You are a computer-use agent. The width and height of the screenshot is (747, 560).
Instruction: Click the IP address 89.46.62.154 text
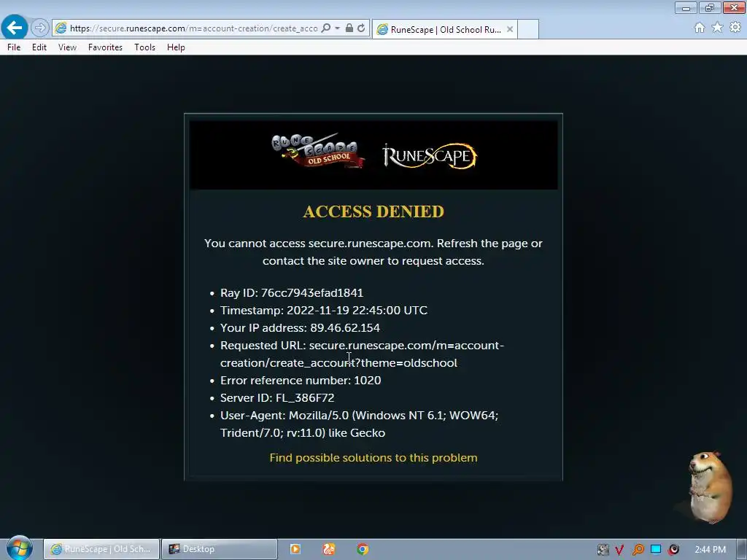coord(300,328)
